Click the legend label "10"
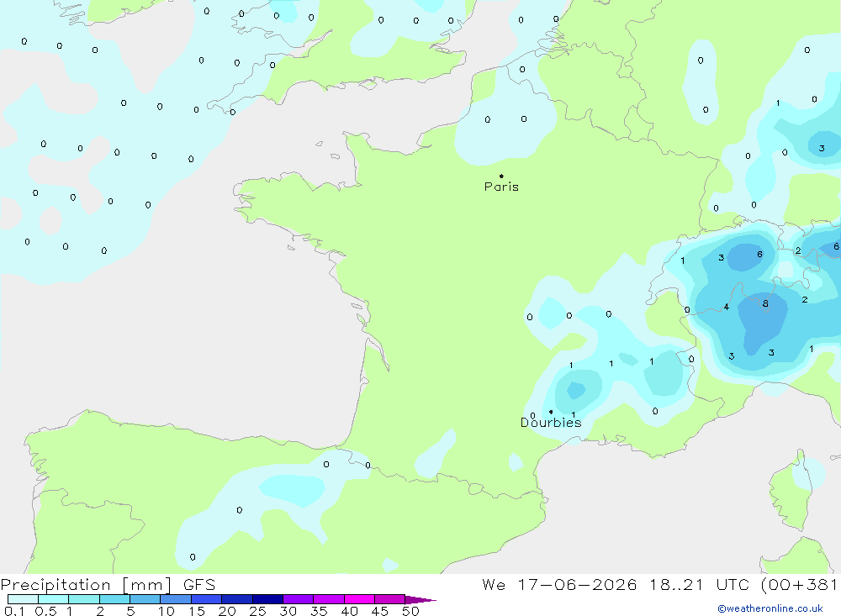This screenshot has width=841, height=616. (167, 611)
